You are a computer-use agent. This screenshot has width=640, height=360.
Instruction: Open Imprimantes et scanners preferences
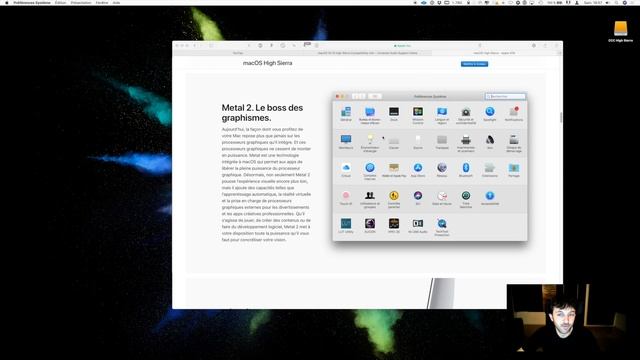point(466,143)
